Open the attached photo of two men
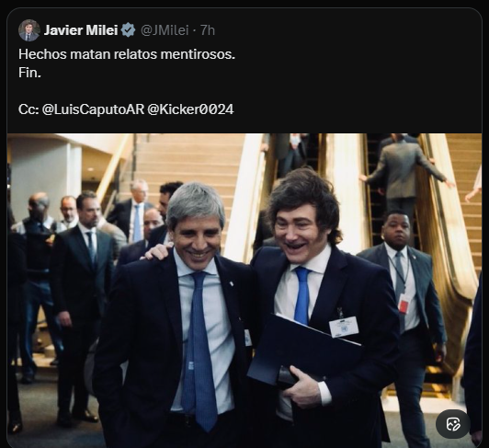The width and height of the screenshot is (489, 448). coord(244,290)
